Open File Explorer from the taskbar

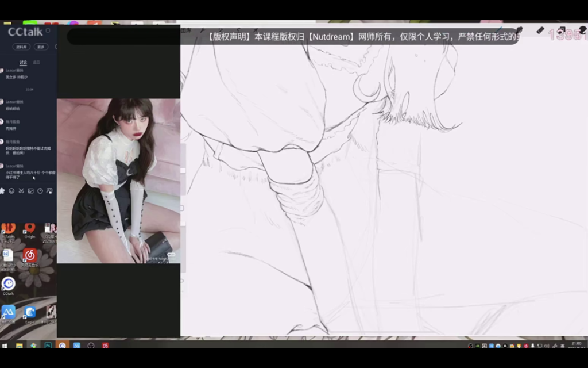tap(20, 346)
